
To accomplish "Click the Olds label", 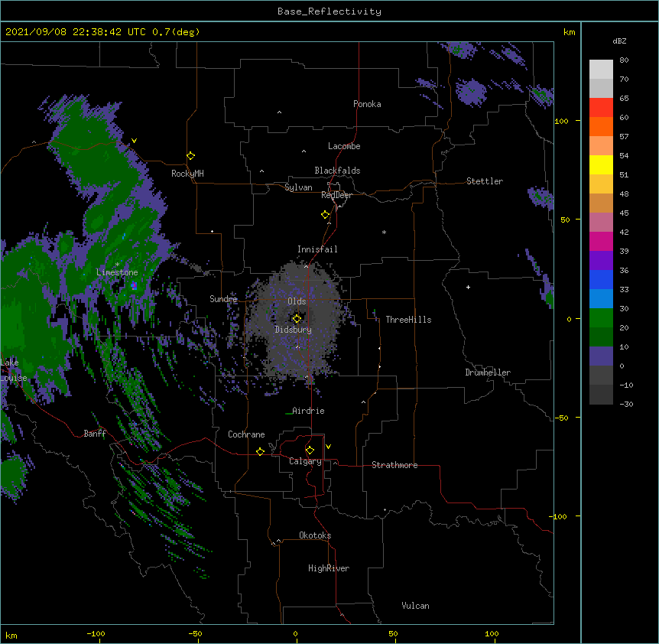I will (297, 301).
